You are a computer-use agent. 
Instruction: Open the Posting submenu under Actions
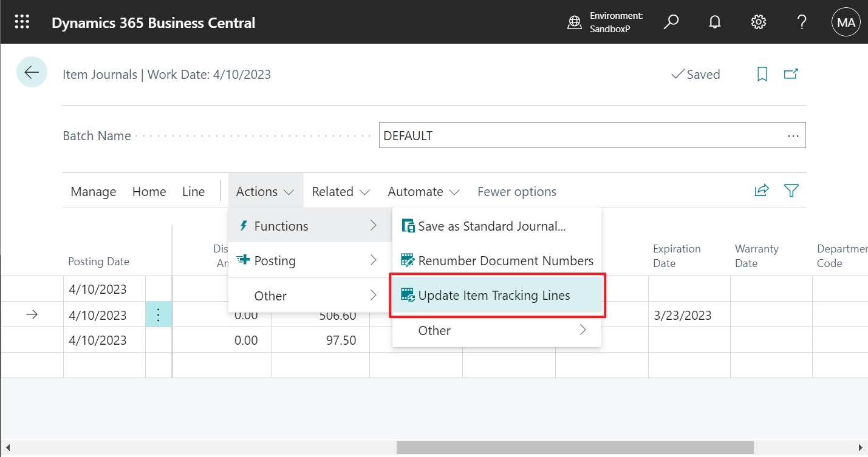275,260
